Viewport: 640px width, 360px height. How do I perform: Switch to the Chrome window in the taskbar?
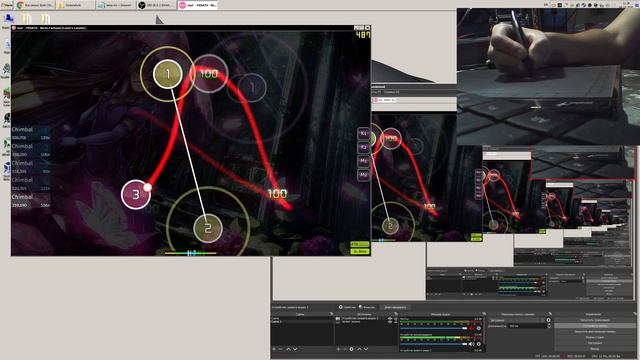pyautogui.click(x=34, y=5)
